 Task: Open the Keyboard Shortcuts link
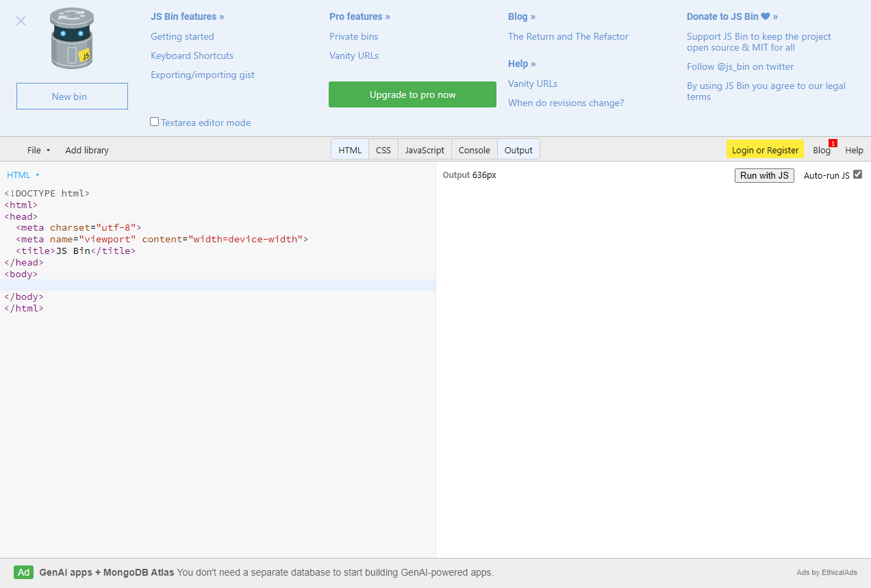[192, 55]
